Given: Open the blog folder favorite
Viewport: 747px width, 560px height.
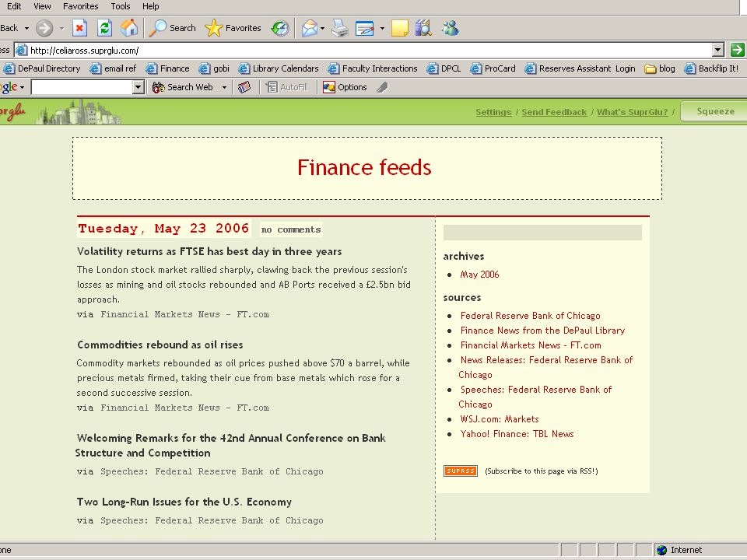Looking at the screenshot, I should [660, 68].
